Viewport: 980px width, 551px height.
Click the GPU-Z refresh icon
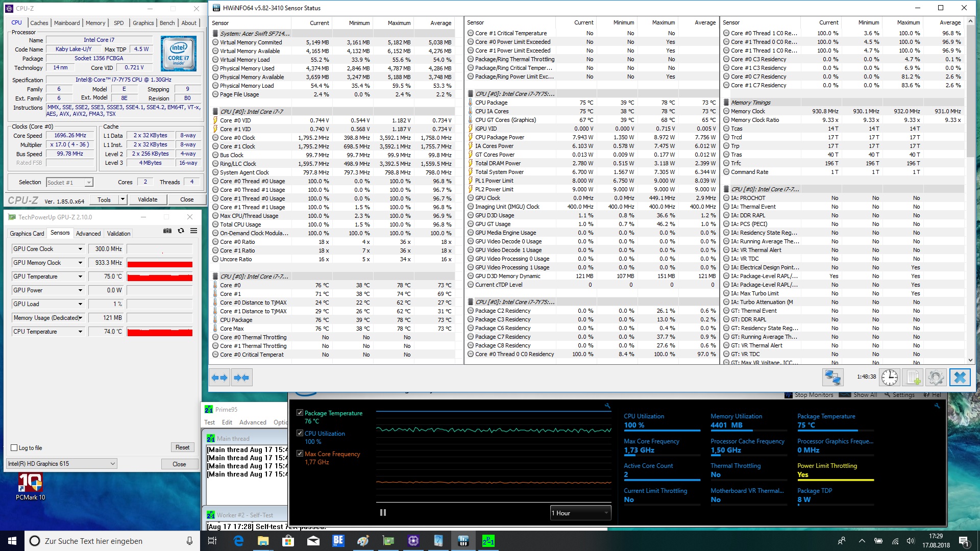click(x=181, y=231)
